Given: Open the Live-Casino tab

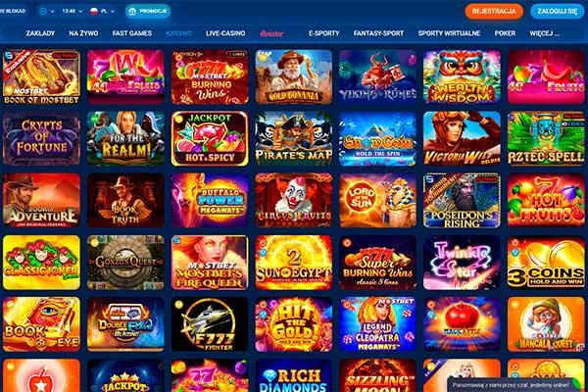Looking at the screenshot, I should 225,33.
